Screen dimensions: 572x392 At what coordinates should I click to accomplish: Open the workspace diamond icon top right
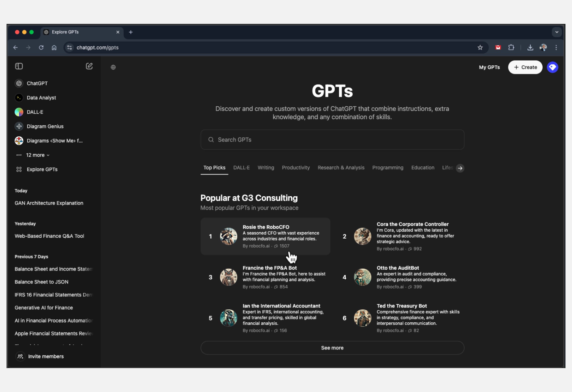[552, 67]
